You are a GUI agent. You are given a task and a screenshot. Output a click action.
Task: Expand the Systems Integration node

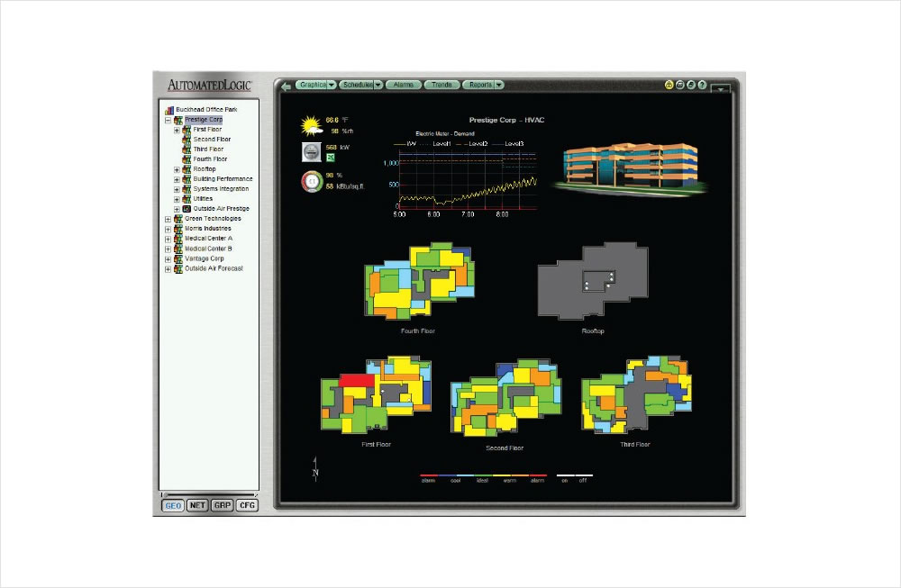[x=177, y=189]
